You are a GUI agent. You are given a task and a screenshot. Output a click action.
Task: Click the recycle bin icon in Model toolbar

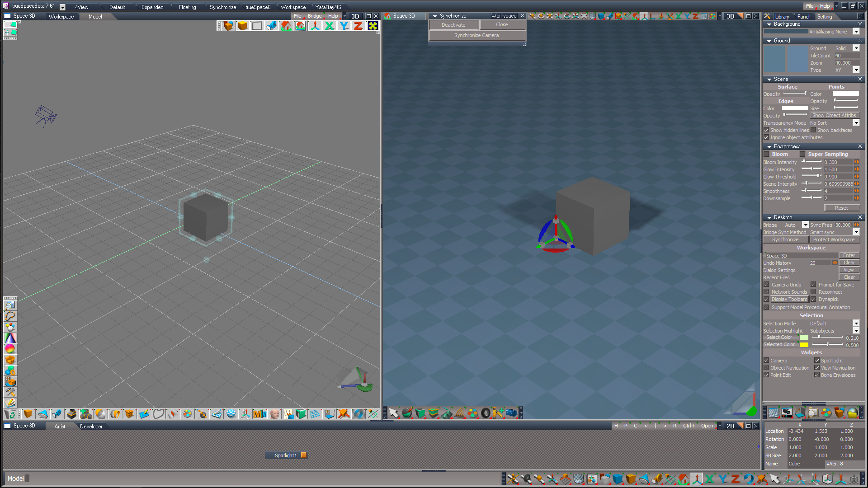pyautogui.click(x=10, y=414)
